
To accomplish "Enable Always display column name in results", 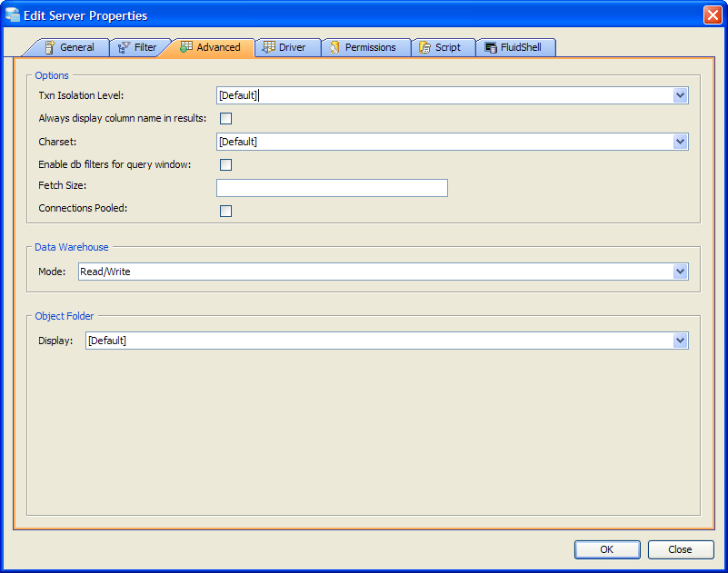I will pos(225,118).
